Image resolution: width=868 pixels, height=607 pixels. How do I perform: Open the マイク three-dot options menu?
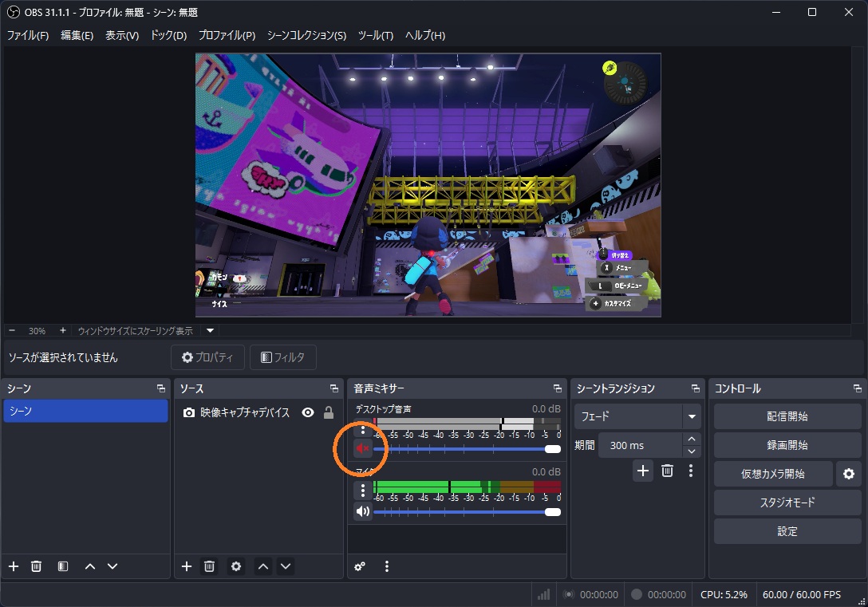[x=362, y=491]
